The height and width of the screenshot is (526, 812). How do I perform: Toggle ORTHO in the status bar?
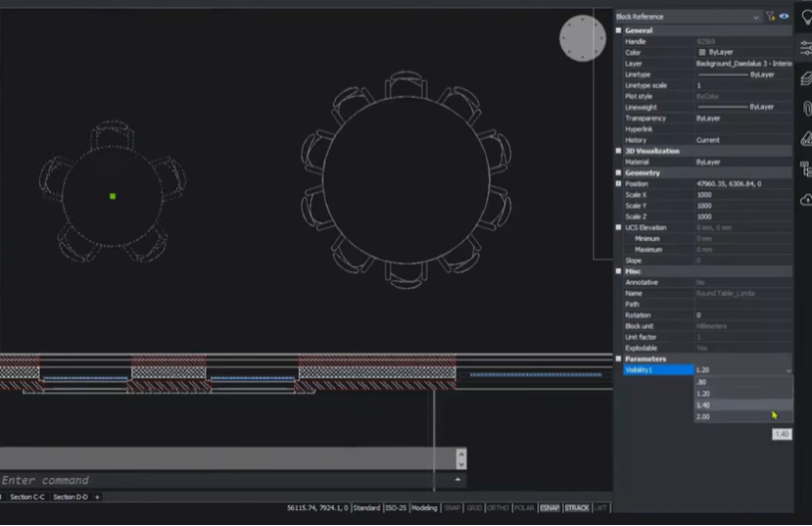pyautogui.click(x=497, y=508)
